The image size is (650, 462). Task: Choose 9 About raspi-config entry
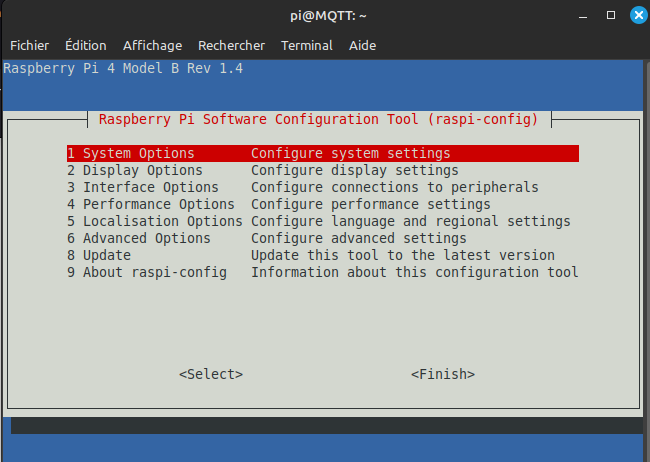pos(146,273)
